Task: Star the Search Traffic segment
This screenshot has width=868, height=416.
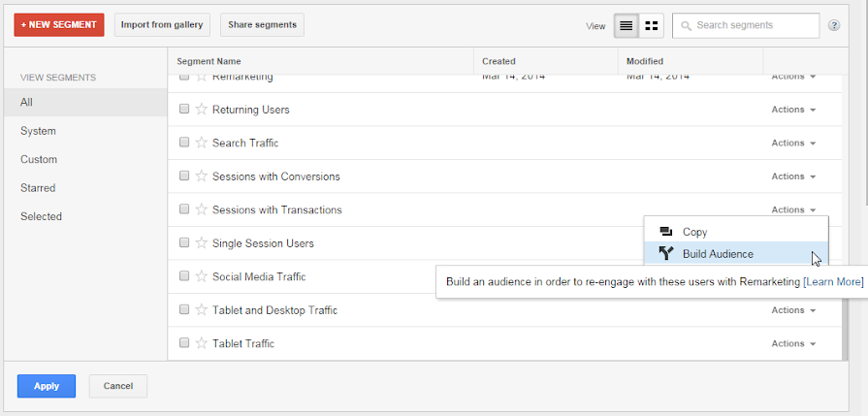Action: pyautogui.click(x=202, y=143)
